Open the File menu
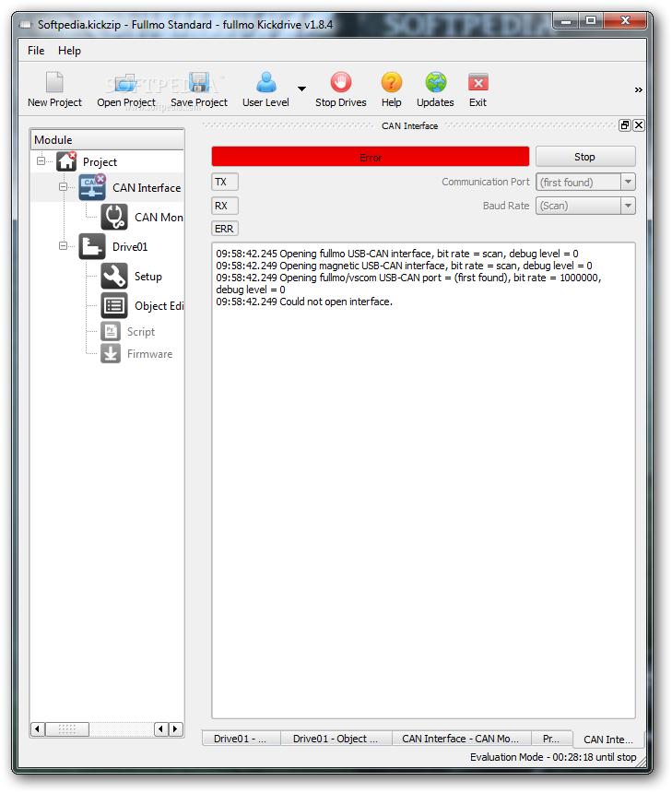Image resolution: width=672 pixels, height=793 pixels. tap(36, 51)
